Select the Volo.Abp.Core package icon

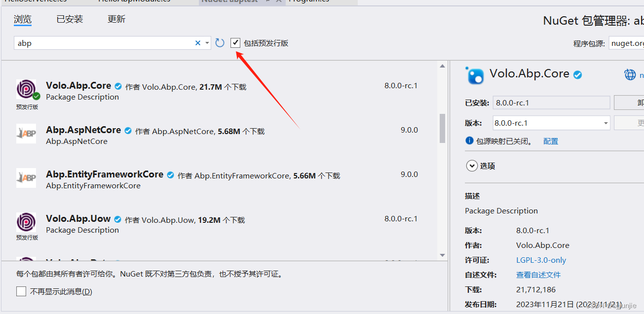click(26, 90)
